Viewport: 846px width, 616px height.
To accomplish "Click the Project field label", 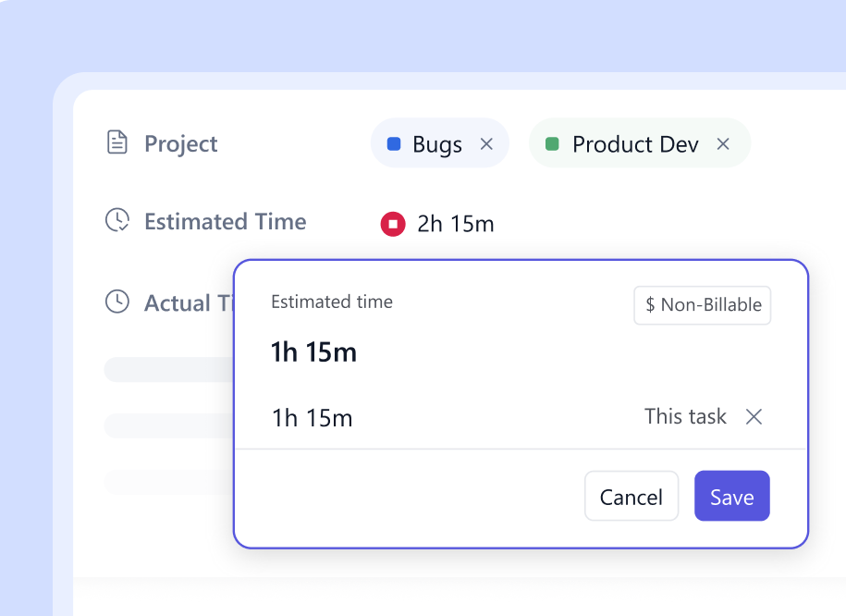I will point(181,143).
